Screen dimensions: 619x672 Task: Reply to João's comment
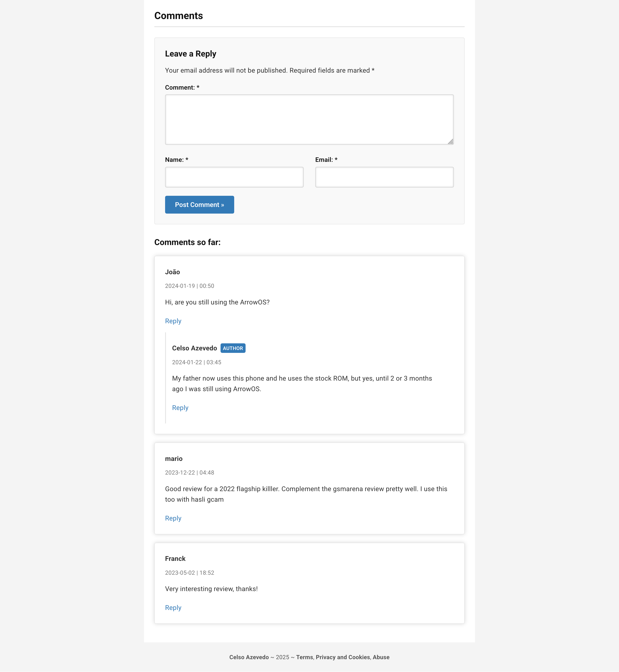(173, 321)
